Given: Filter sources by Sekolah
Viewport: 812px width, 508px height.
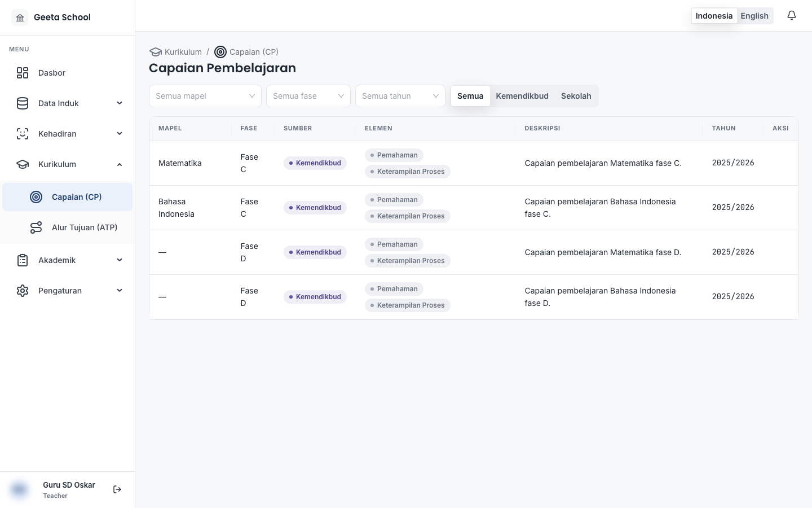Looking at the screenshot, I should 576,96.
